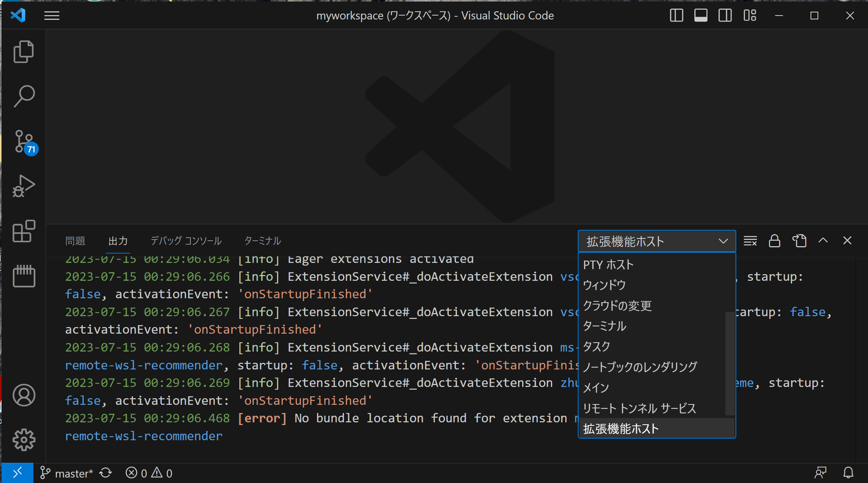This screenshot has height=483, width=868.
Task: Switch to the ターミナル panel tab
Action: pos(263,241)
